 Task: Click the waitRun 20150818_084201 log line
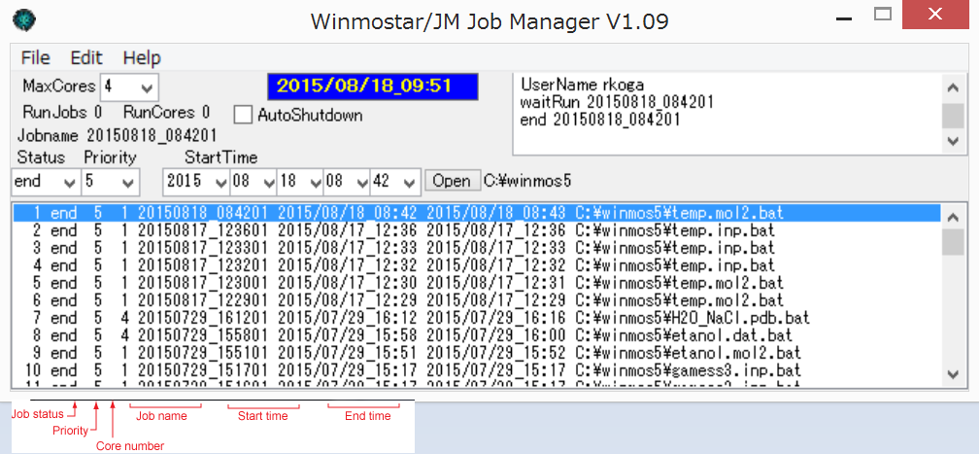pyautogui.click(x=617, y=101)
